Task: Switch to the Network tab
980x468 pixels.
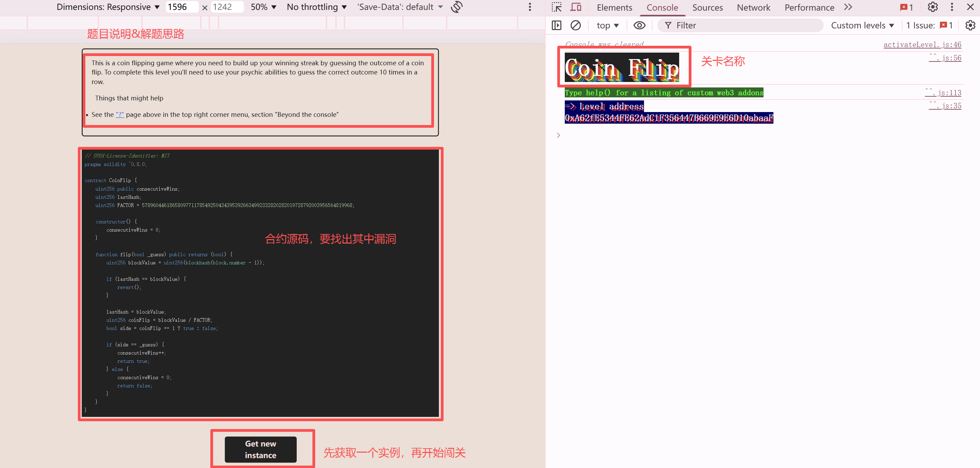Action: pyautogui.click(x=753, y=7)
